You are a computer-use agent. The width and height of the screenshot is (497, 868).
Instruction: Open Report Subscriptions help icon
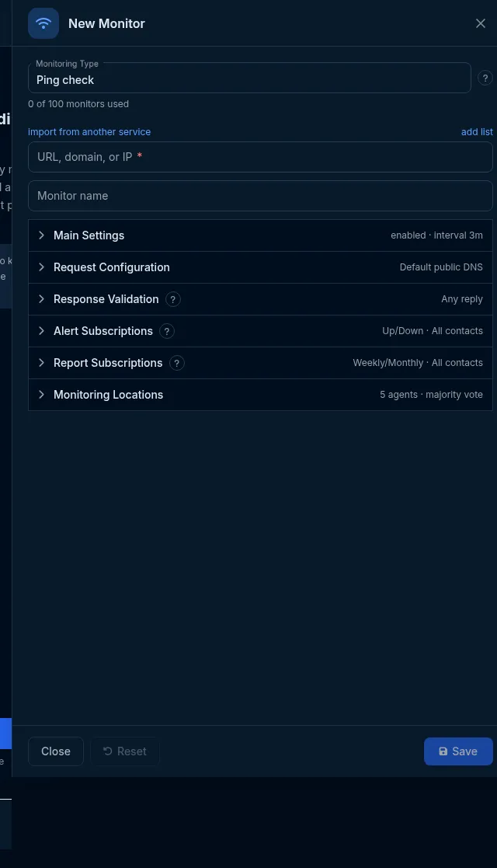click(x=176, y=363)
